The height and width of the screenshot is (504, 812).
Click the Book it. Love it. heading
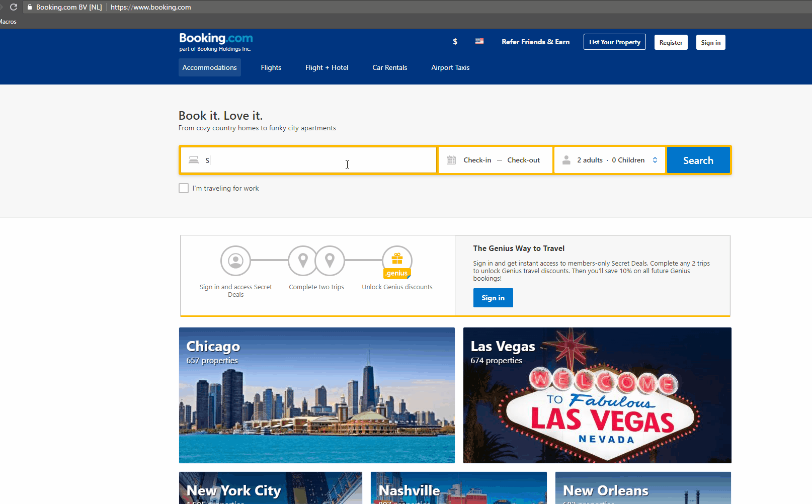pos(220,116)
